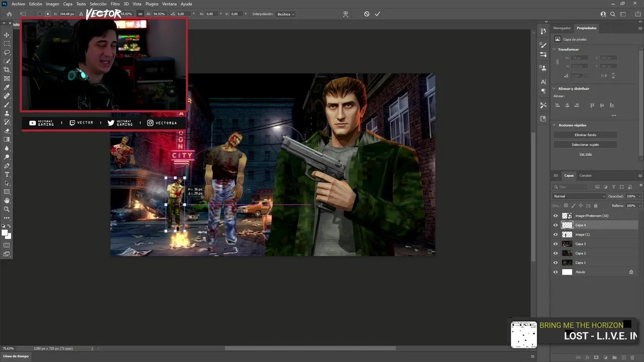Viewport: 644px width, 362px height.
Task: Hide the image-Photoroom (16) layer
Action: (555, 216)
